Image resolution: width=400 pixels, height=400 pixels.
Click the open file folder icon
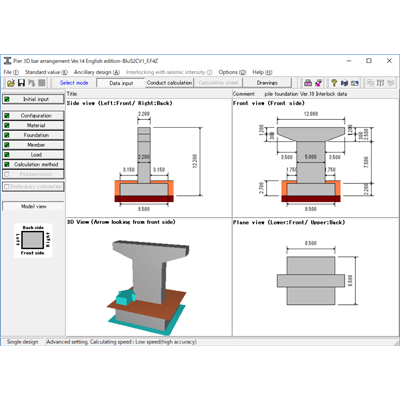coord(11,83)
